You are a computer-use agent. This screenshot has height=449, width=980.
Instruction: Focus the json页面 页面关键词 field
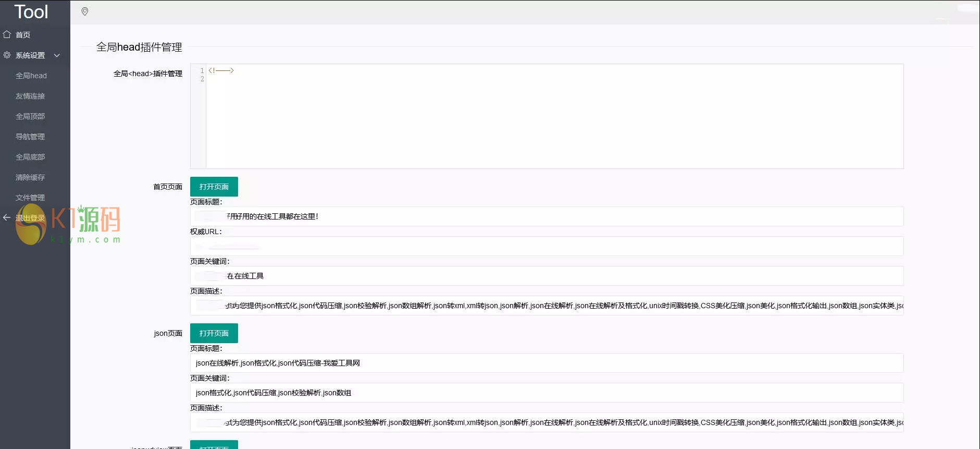547,393
